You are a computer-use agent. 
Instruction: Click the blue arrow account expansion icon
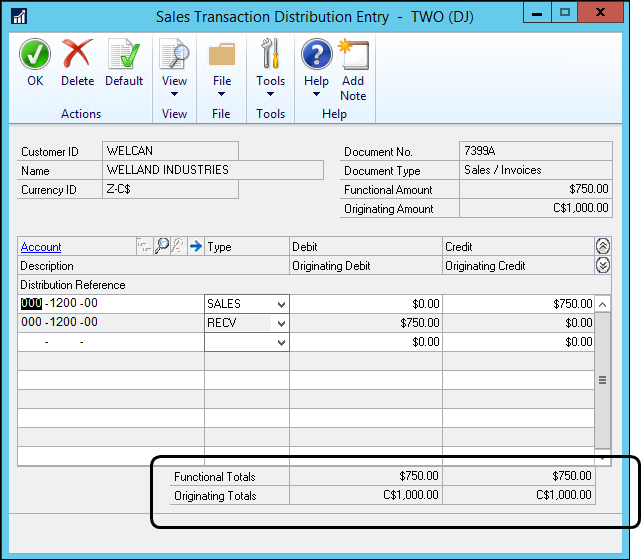(x=195, y=246)
